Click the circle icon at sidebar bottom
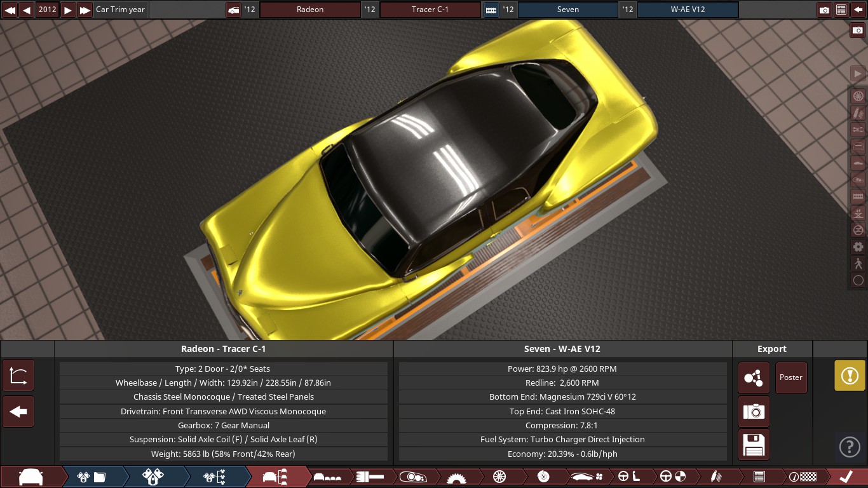Image resolution: width=868 pixels, height=488 pixels. point(858,280)
